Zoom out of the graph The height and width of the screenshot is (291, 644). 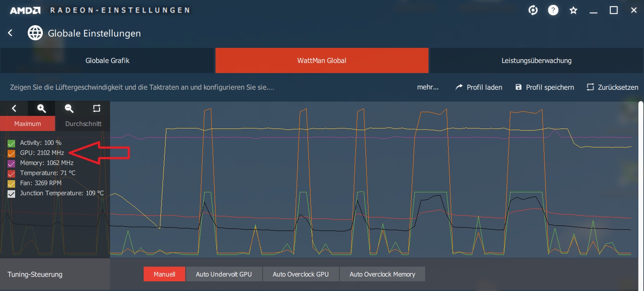click(x=69, y=108)
